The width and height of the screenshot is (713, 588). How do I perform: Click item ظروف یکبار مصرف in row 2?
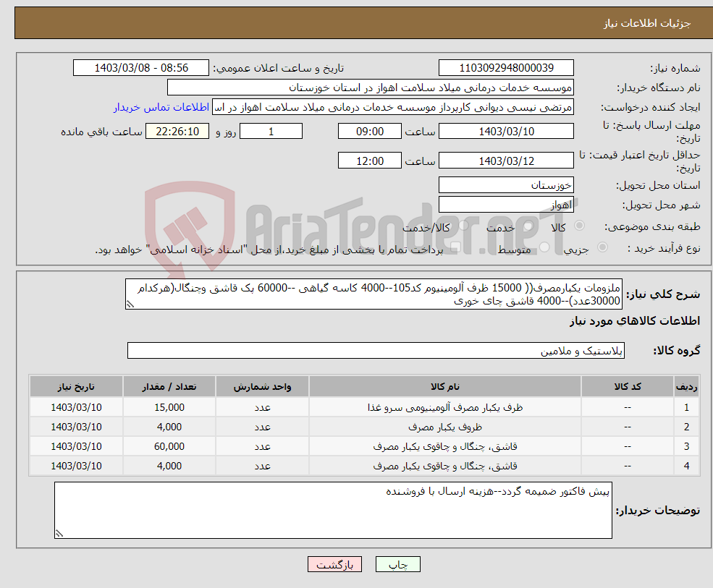[x=445, y=427]
